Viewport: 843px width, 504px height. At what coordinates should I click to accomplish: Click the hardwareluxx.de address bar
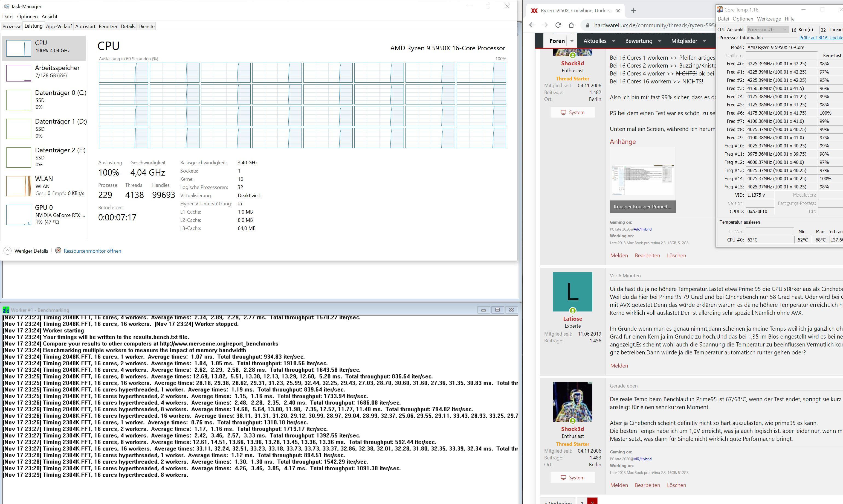(654, 25)
